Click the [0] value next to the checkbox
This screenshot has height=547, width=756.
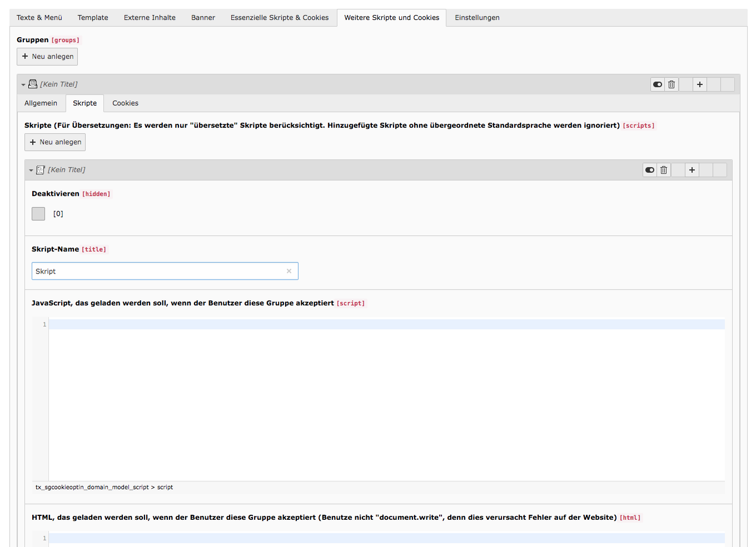(58, 213)
